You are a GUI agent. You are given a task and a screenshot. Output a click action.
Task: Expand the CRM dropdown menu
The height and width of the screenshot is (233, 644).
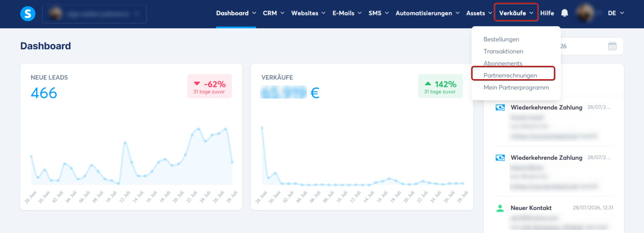pyautogui.click(x=273, y=13)
